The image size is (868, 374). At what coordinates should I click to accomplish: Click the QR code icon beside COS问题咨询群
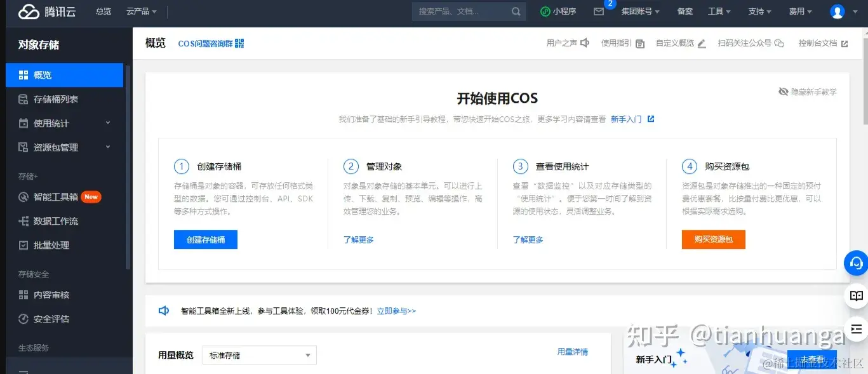(x=239, y=43)
